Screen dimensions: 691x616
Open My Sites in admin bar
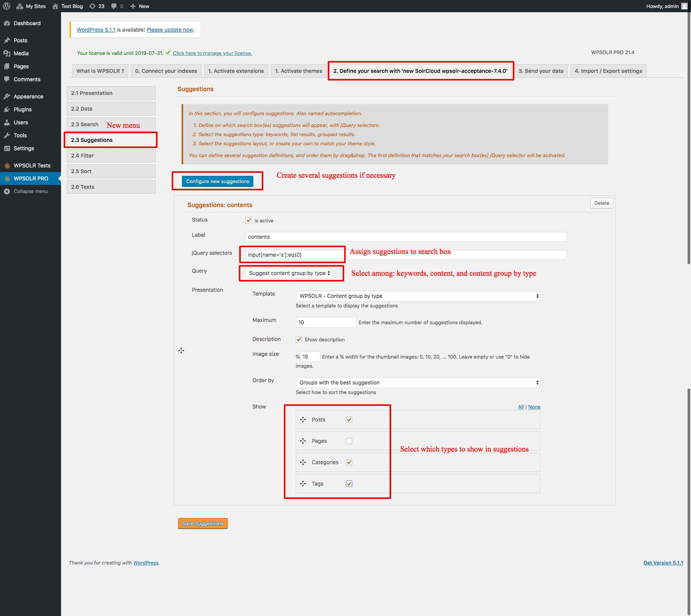click(x=31, y=6)
